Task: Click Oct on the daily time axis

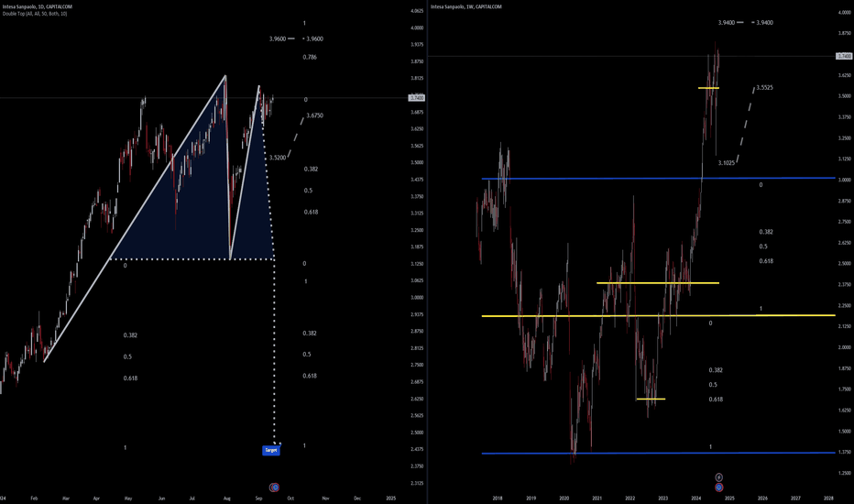Action: [x=290, y=498]
